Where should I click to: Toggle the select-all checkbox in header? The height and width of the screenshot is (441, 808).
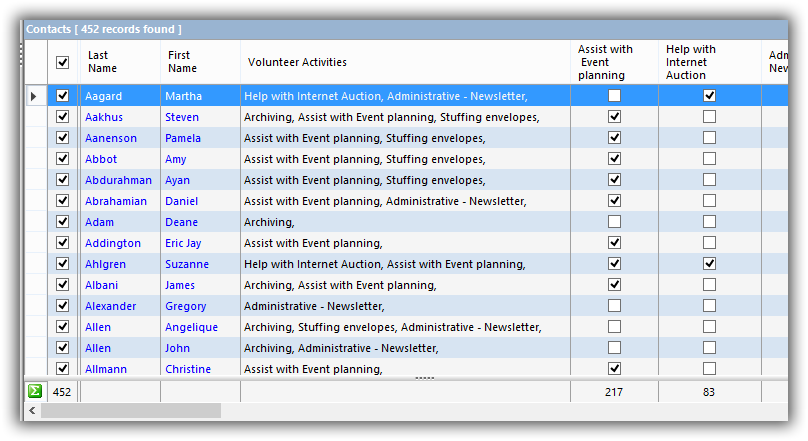tap(63, 62)
